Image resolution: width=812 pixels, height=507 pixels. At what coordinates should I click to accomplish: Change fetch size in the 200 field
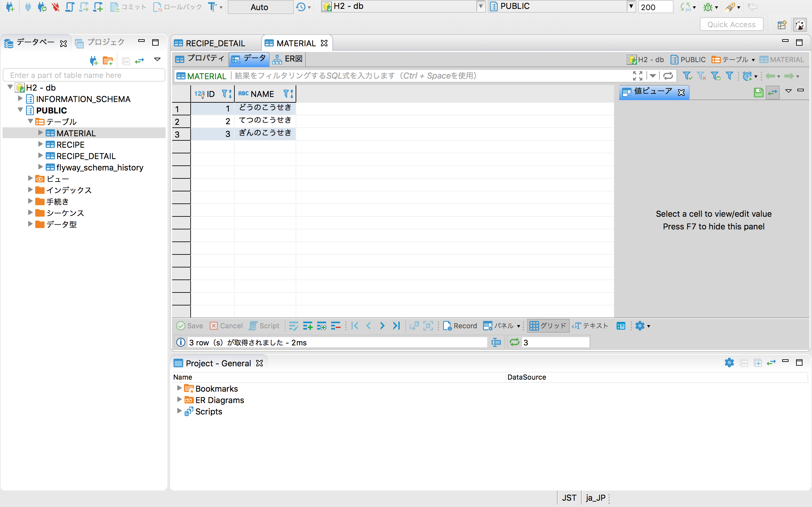(655, 7)
